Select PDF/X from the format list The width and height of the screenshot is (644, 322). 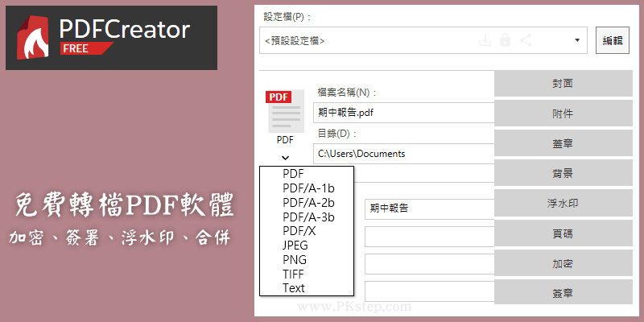(x=299, y=231)
